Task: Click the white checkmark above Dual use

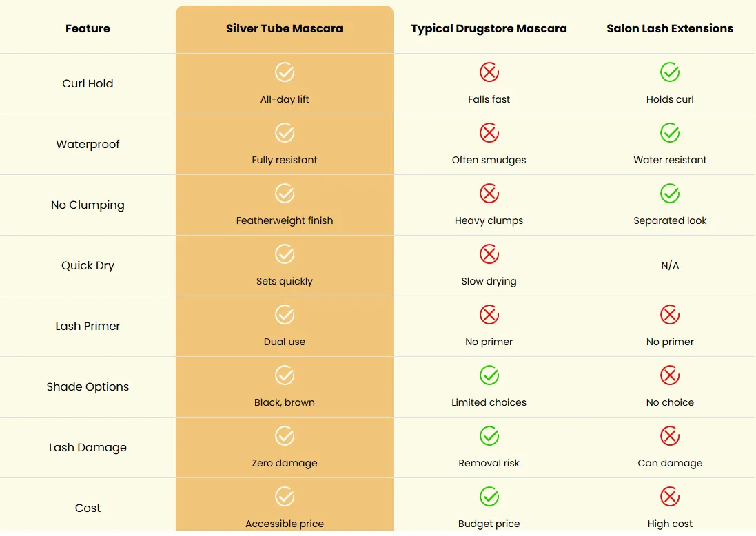Action: 285,315
